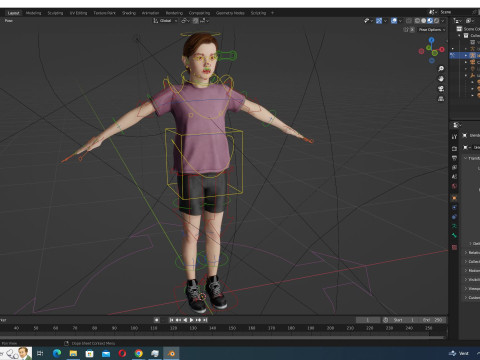
Task: Open the Global transform orientation dropdown
Action: point(165,21)
